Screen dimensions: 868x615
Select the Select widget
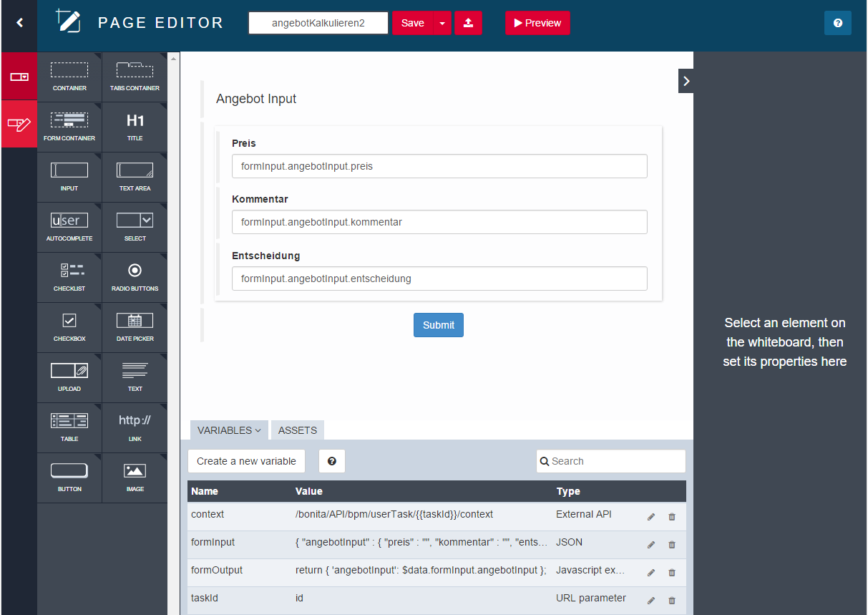pos(135,227)
